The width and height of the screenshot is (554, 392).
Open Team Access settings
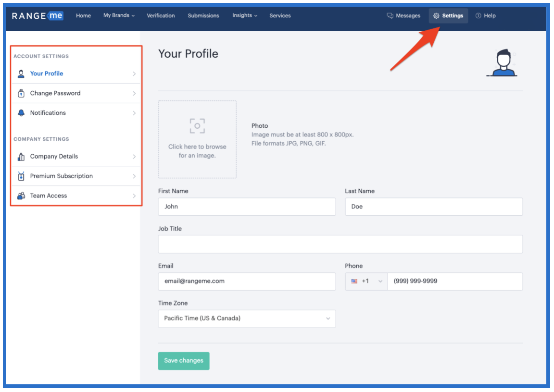coord(76,196)
